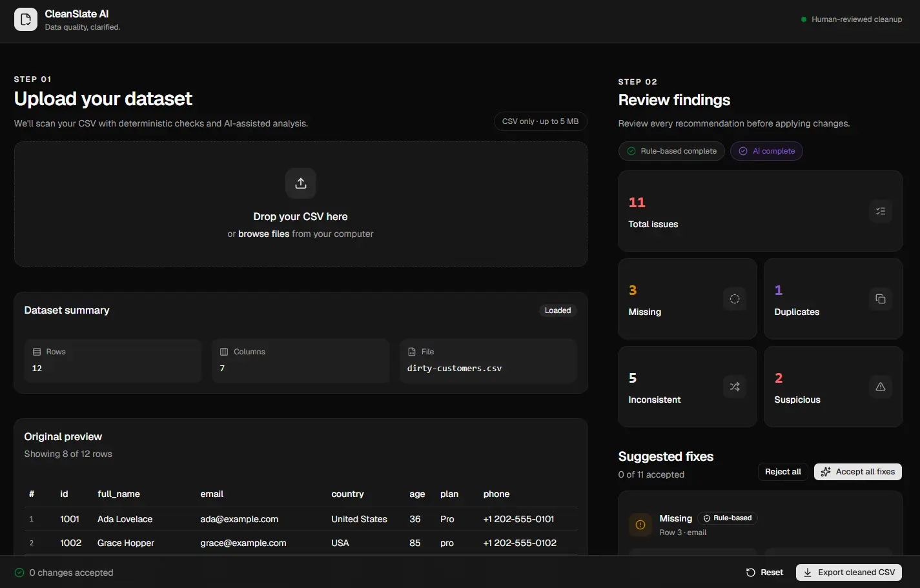Image resolution: width=920 pixels, height=588 pixels.
Task: Click the Inconsistent card shuffle icon
Action: pyautogui.click(x=735, y=387)
